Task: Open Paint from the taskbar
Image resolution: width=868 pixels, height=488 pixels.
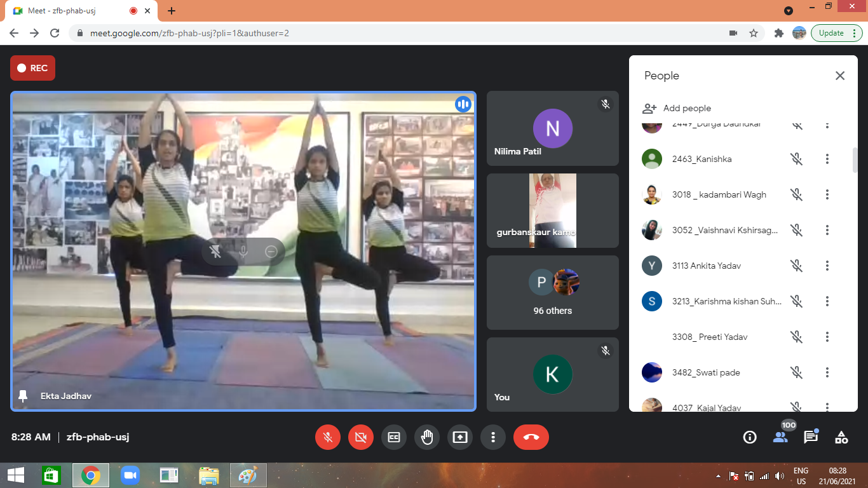Action: [x=248, y=475]
